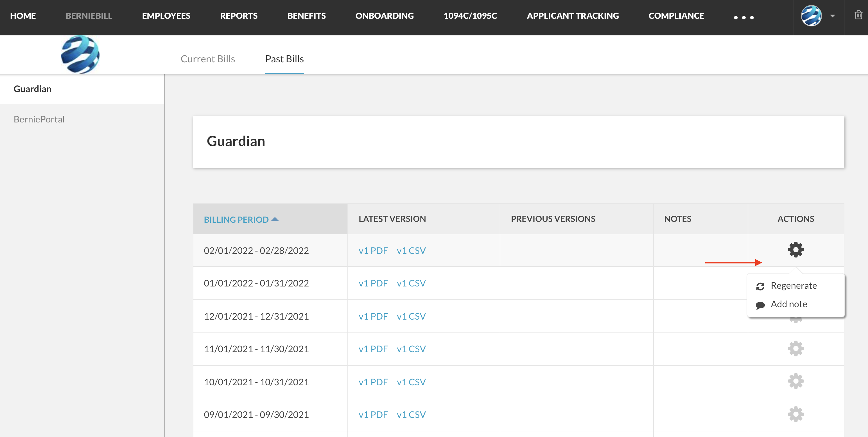Click the ACTIONS column header

(x=795, y=219)
